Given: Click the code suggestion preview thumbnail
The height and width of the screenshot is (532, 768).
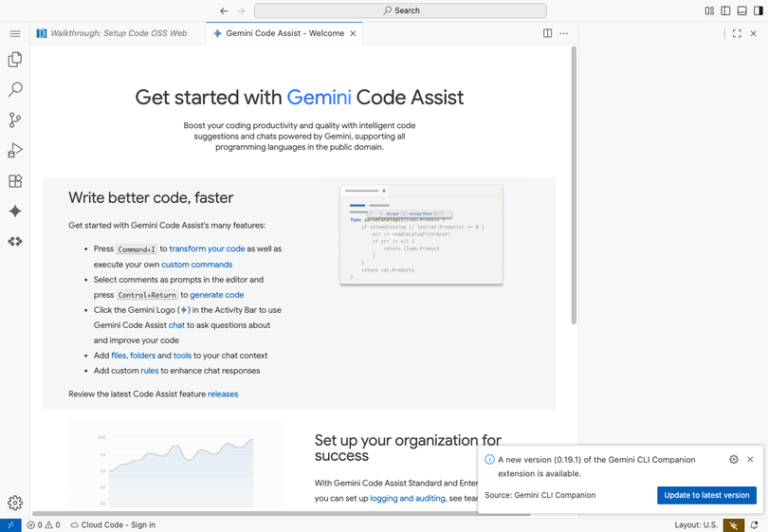Looking at the screenshot, I should [x=421, y=234].
